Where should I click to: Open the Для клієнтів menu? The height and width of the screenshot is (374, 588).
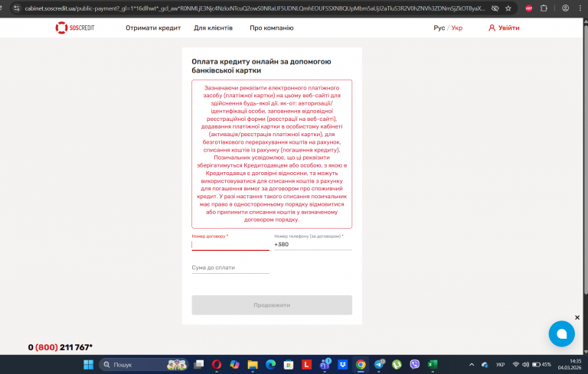213,28
